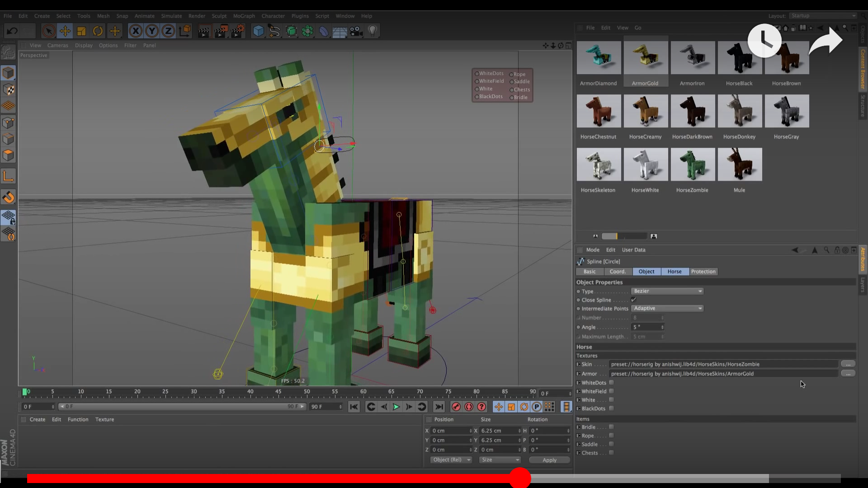
Task: Click the Undo arrow icon
Action: pyautogui.click(x=12, y=31)
